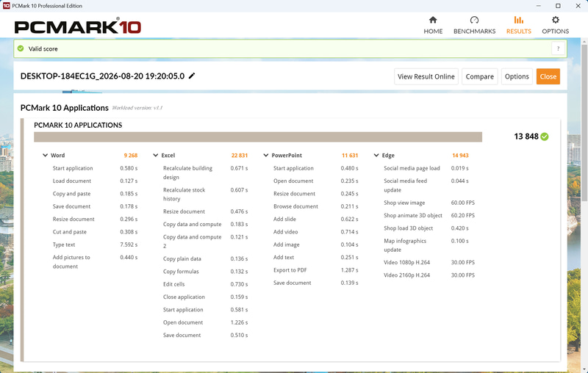Click Excel 'Open document' row
Viewport: 588px width, 373px height.
click(x=205, y=322)
